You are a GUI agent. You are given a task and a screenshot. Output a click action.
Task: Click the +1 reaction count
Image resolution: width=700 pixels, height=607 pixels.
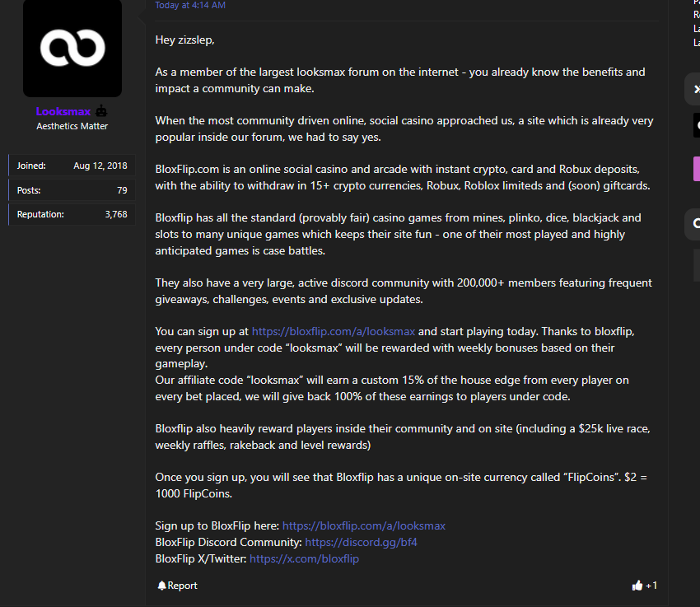[x=651, y=585]
